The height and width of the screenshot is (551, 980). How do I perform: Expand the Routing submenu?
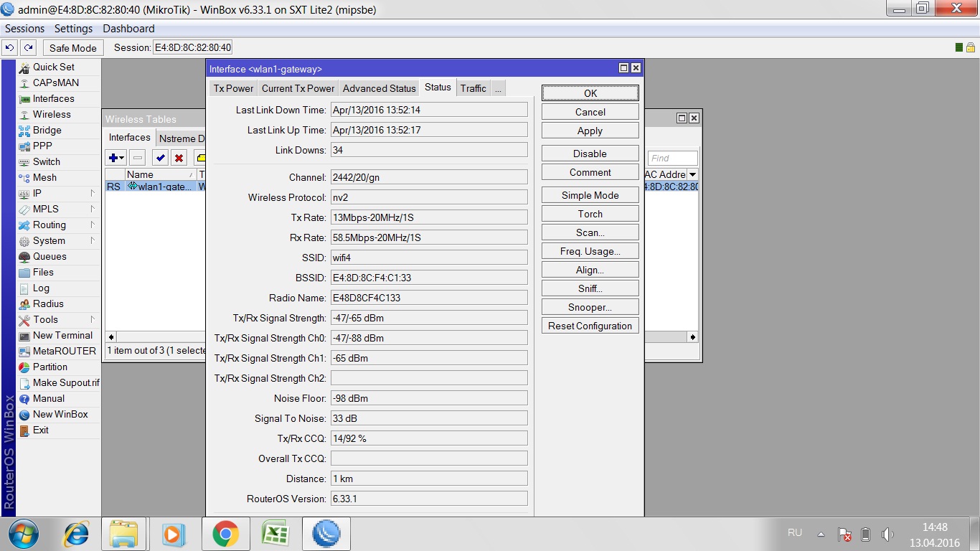tap(49, 225)
